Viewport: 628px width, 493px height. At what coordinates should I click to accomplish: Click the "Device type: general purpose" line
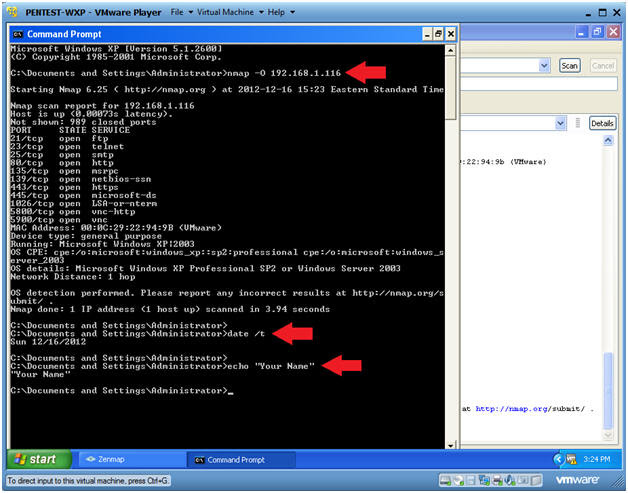[86, 236]
